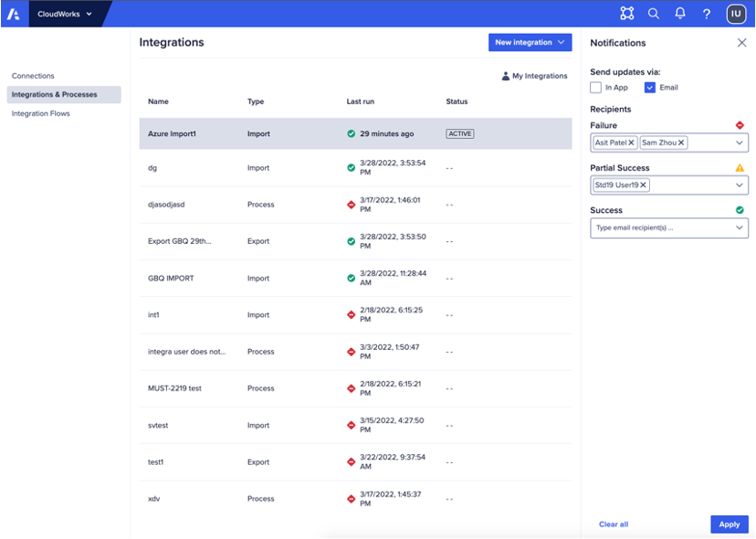Click the help question mark icon
Viewport: 756px width, 539px height.
click(705, 14)
